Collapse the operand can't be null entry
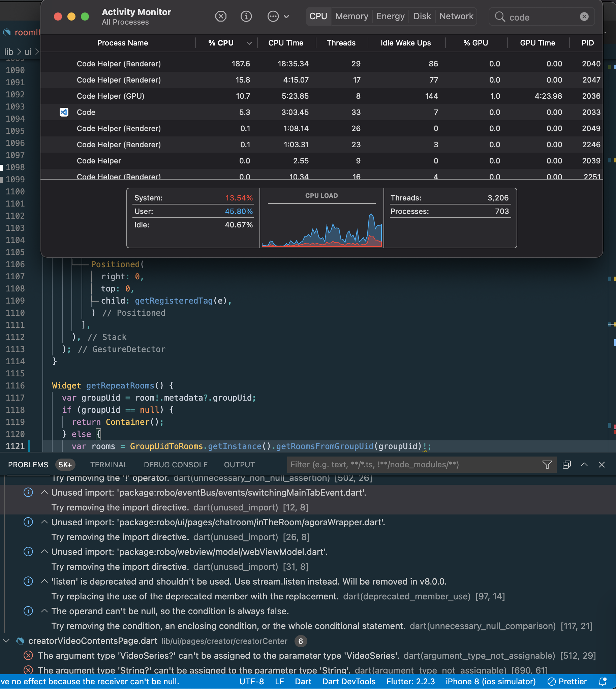Screen dimensions: 616x689 point(44,611)
